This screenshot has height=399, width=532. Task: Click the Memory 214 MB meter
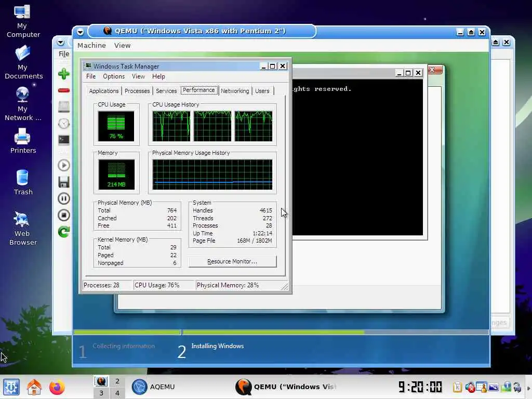point(116,175)
